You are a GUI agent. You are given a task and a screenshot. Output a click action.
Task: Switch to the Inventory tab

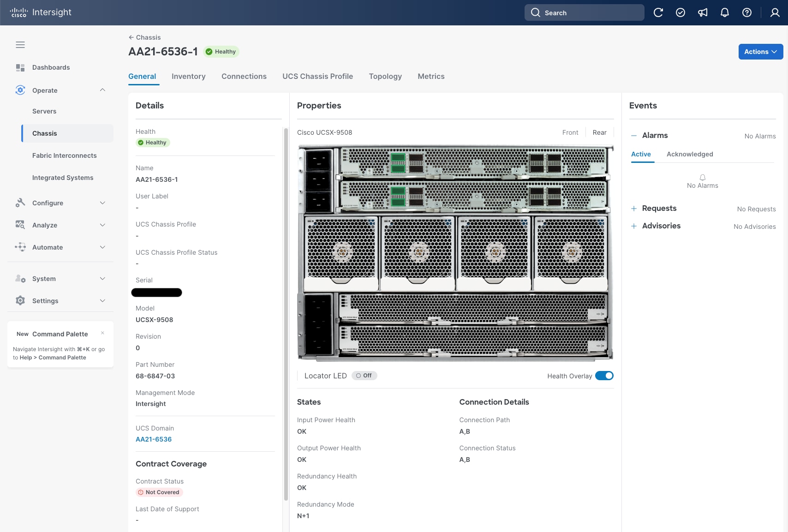tap(188, 76)
